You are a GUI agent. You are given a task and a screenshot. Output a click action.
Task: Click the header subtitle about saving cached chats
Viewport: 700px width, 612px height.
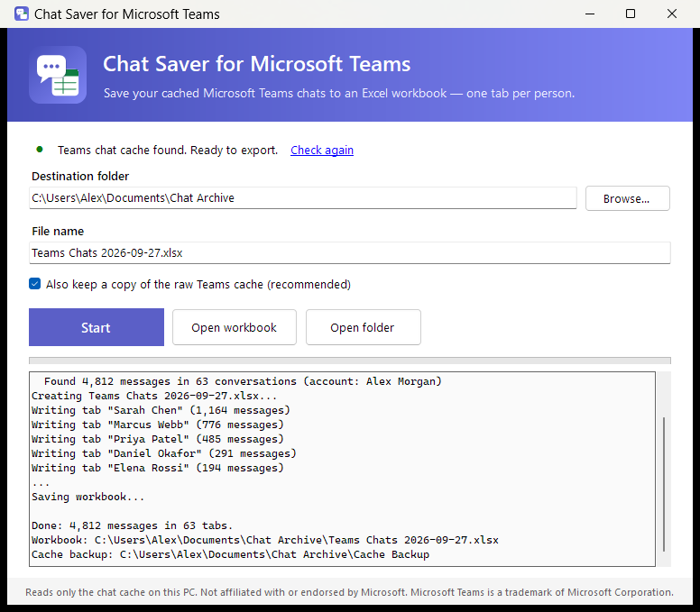point(339,93)
